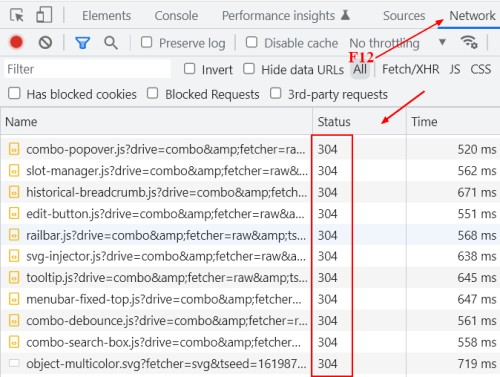This screenshot has width=500, height=377.
Task: Stop recording network log (red circle)
Action: [x=16, y=42]
